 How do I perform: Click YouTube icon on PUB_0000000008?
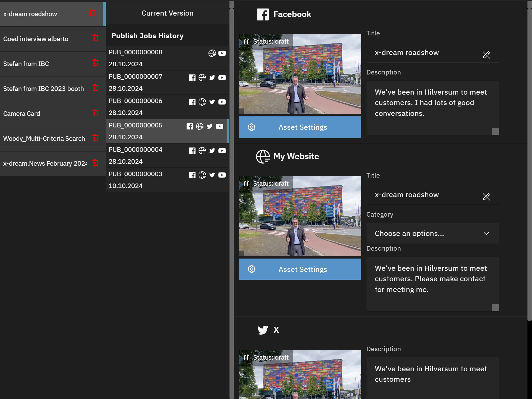222,53
